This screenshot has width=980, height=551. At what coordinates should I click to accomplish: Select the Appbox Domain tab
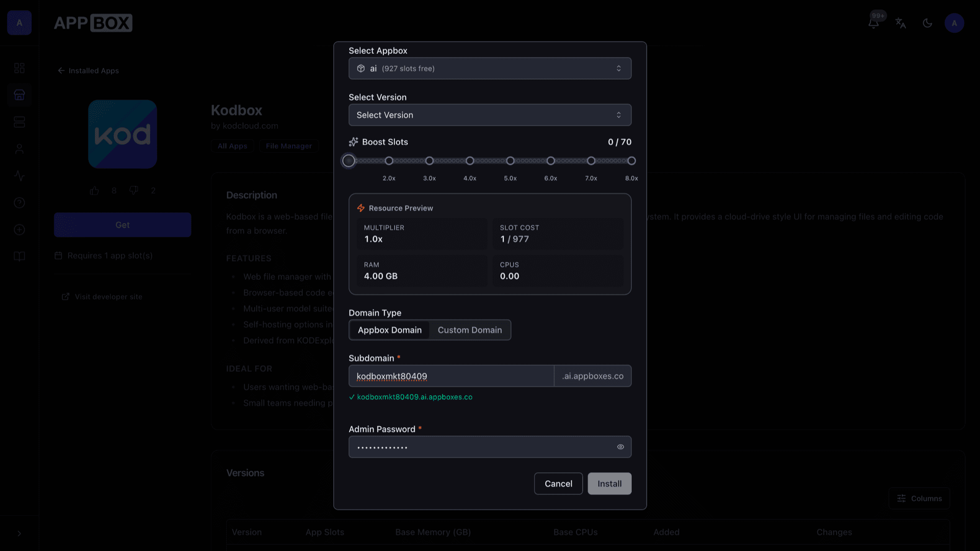click(x=389, y=330)
